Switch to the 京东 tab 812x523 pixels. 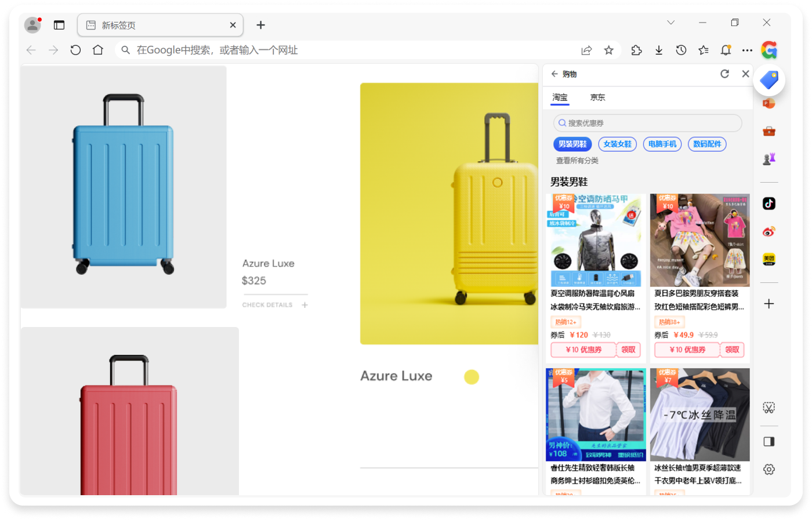(597, 97)
